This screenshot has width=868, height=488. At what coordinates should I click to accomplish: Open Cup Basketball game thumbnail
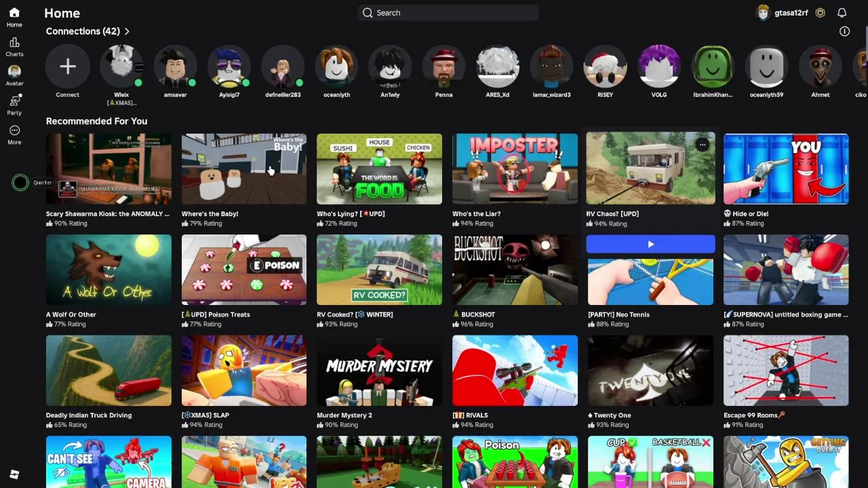click(650, 462)
